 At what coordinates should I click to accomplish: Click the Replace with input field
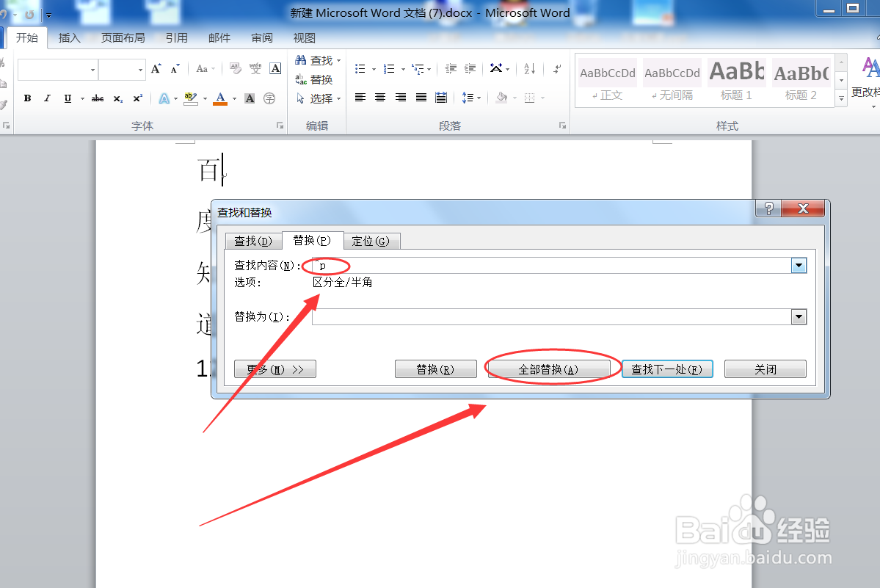pyautogui.click(x=552, y=317)
